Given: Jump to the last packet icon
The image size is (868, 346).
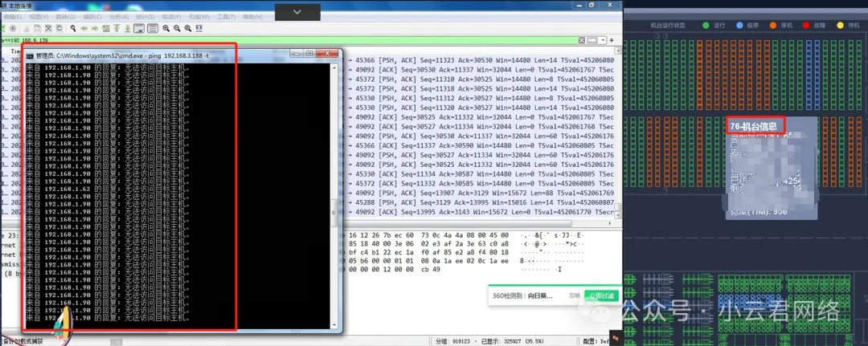Looking at the screenshot, I should coord(126,28).
